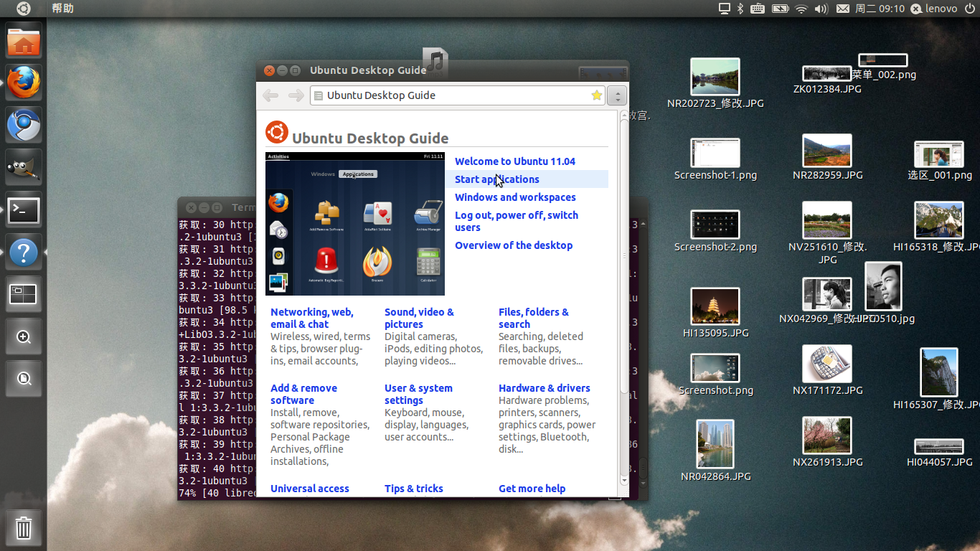The height and width of the screenshot is (551, 980).
Task: Click the bookmark star in address bar
Action: point(596,95)
